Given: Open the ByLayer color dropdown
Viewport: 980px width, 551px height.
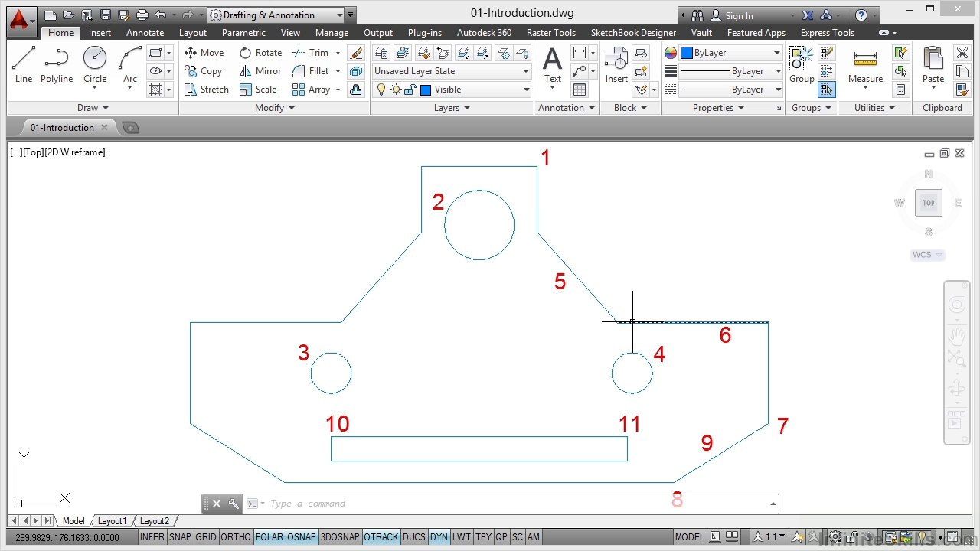Looking at the screenshot, I should tap(730, 53).
